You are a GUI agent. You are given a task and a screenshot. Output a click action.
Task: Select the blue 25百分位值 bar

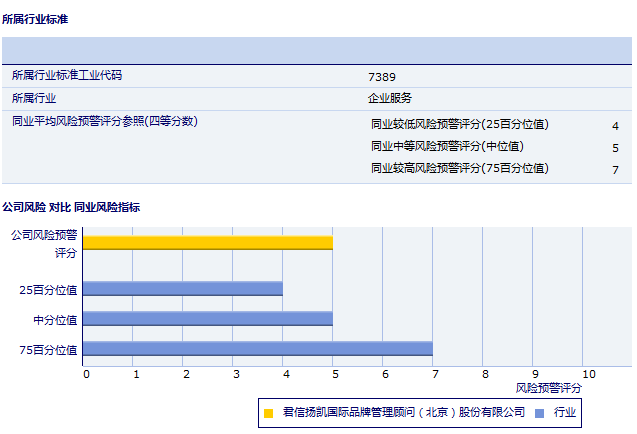click(182, 289)
